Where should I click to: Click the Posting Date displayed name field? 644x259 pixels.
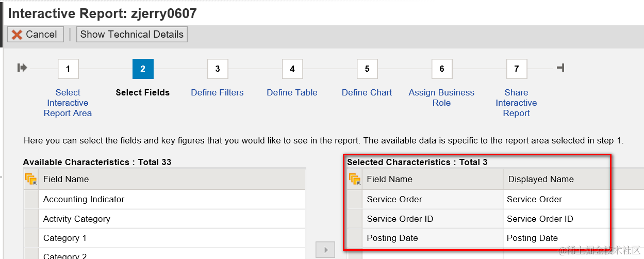[554, 238]
